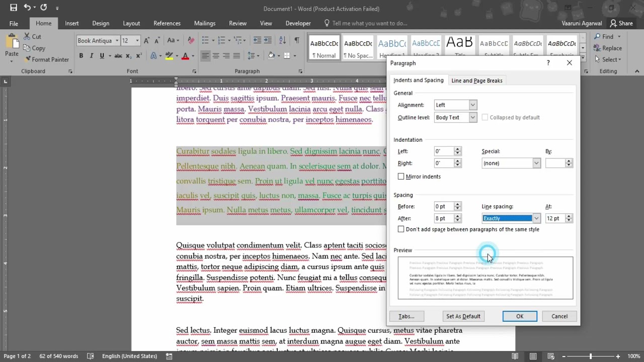Show or hide paragraph marks

tap(297, 41)
